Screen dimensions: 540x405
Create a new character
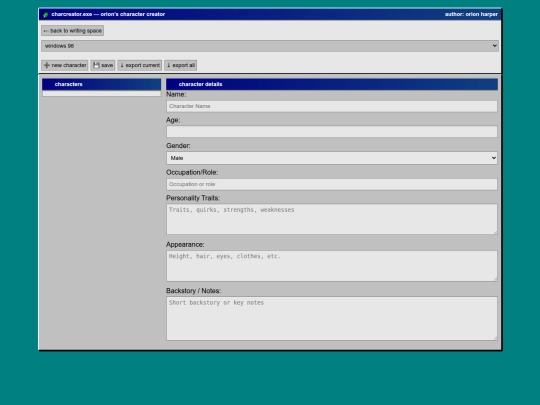(x=65, y=65)
